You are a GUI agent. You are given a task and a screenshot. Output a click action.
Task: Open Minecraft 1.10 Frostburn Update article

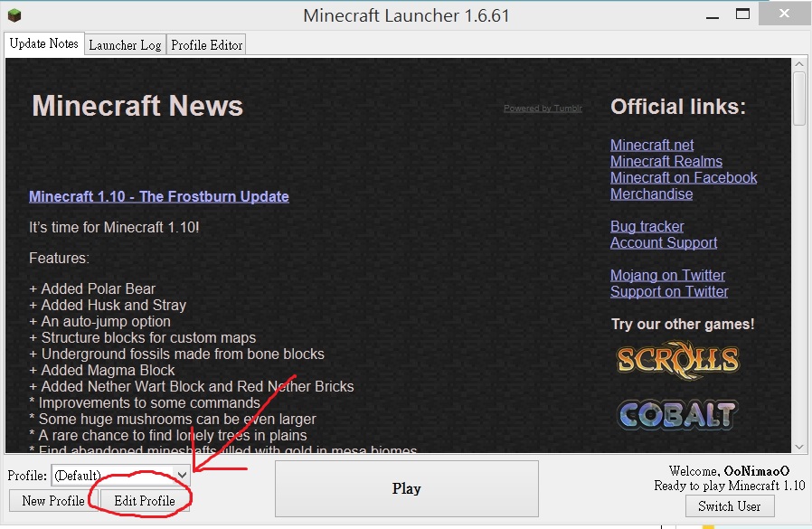pyautogui.click(x=159, y=196)
